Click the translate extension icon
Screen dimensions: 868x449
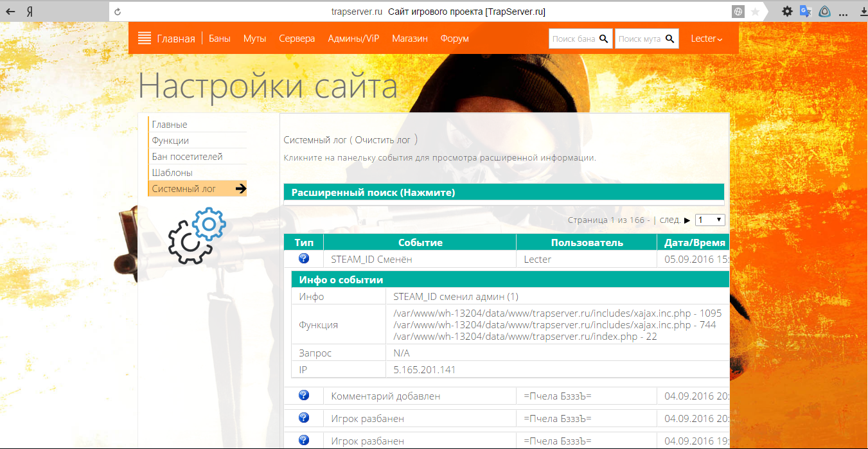click(805, 12)
